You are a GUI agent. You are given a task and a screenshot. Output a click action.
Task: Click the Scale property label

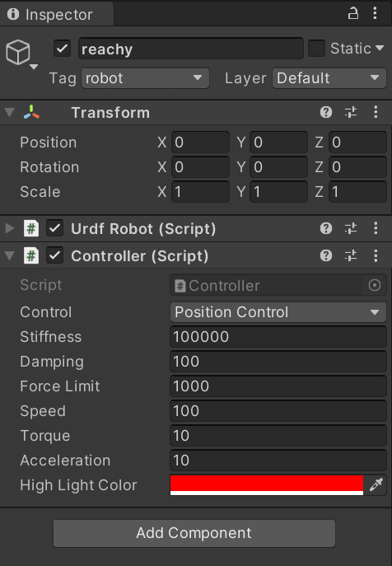[40, 192]
